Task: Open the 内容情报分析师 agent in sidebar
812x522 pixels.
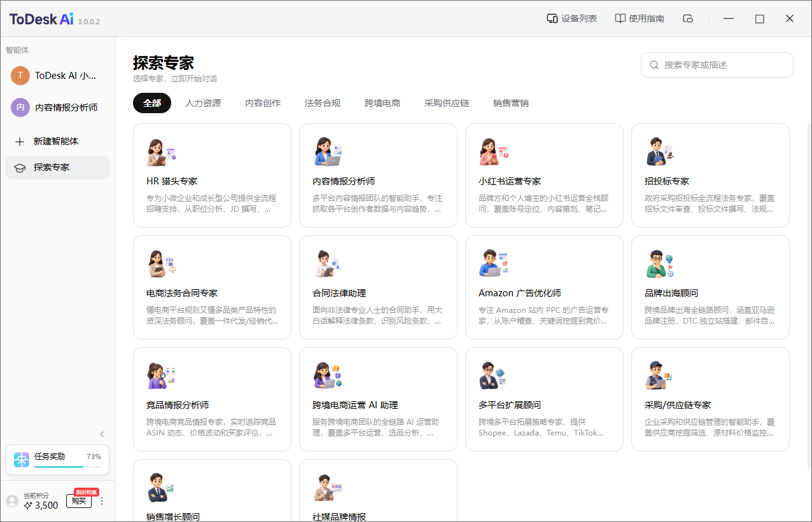Action: [57, 107]
